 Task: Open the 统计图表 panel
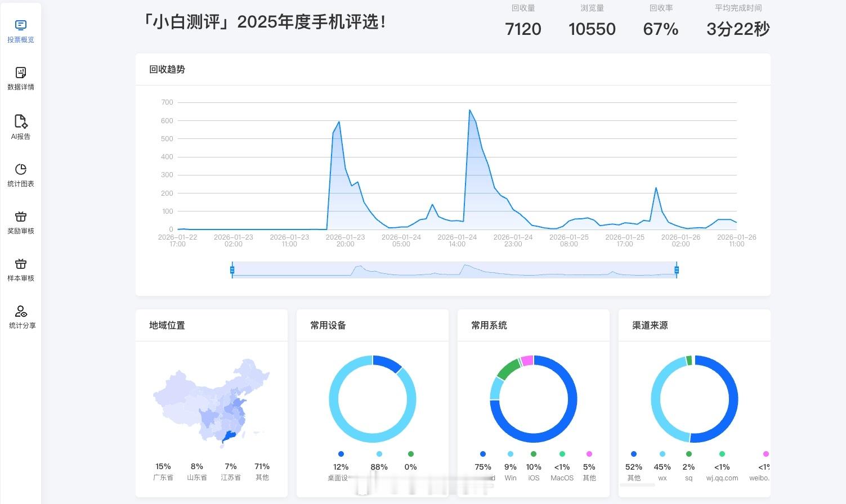(21, 175)
